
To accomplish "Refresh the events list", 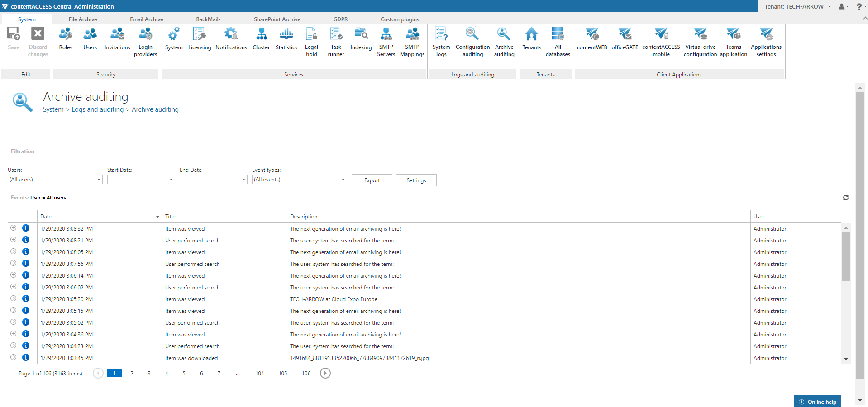I will pos(845,198).
